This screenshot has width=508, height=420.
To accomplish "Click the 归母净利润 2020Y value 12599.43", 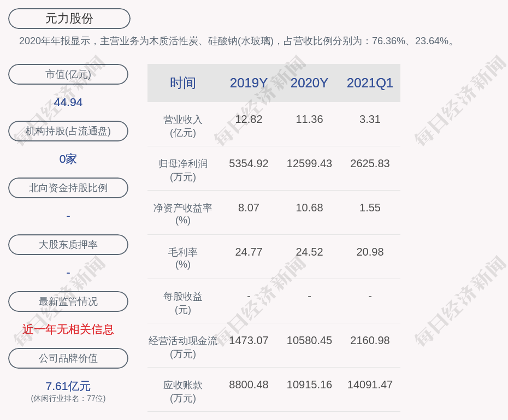I will pos(309,163).
